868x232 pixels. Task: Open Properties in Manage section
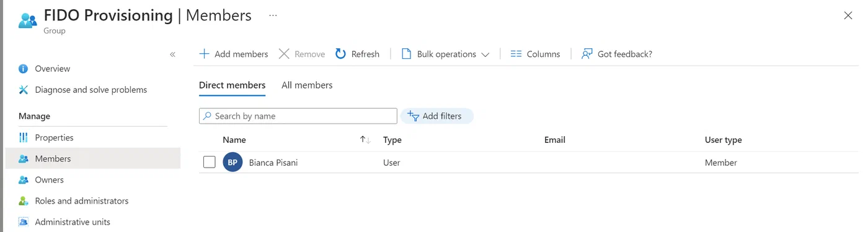(55, 137)
